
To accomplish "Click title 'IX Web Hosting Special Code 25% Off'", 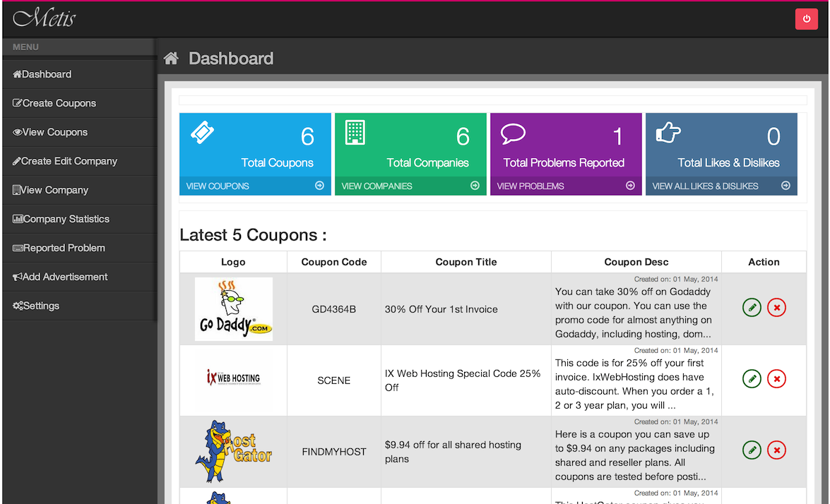I will (x=463, y=380).
